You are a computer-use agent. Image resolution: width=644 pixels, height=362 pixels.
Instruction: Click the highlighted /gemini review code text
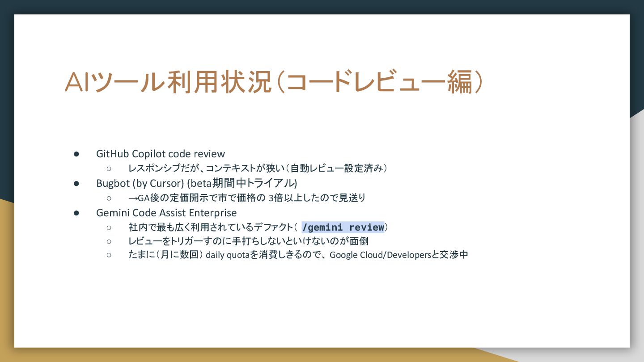(x=343, y=227)
